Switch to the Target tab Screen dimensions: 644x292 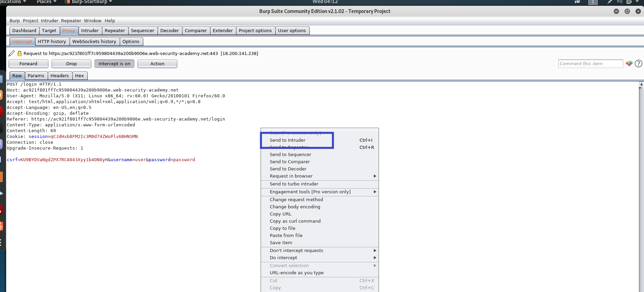coord(49,31)
